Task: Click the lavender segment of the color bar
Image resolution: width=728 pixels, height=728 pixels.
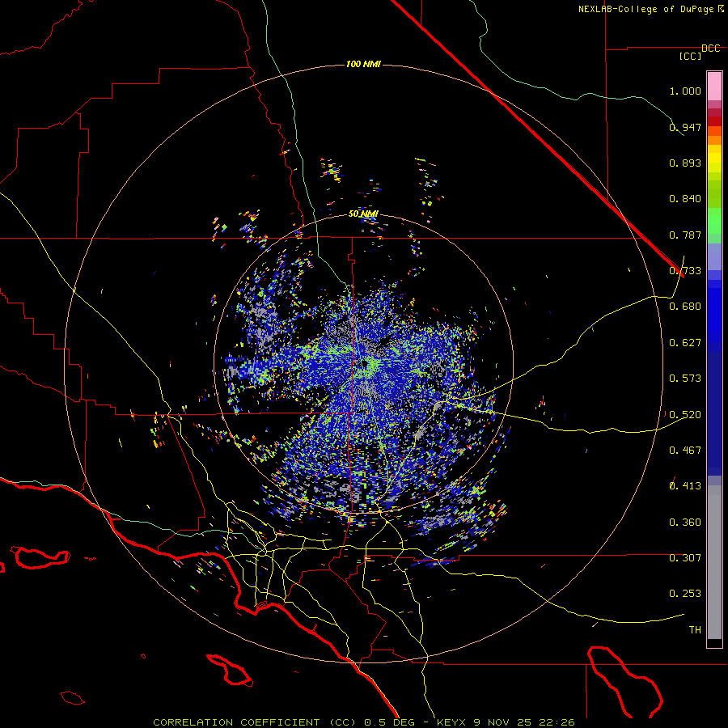Action: pos(714,256)
